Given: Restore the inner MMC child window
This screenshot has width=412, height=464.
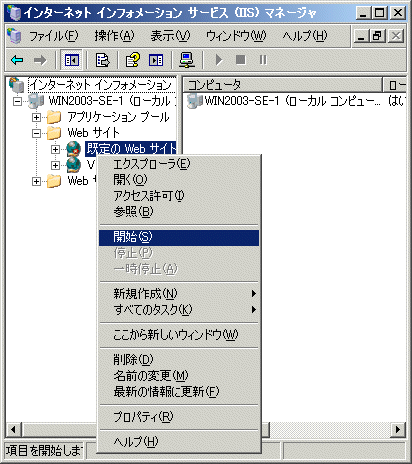Looking at the screenshot, I should (x=377, y=36).
